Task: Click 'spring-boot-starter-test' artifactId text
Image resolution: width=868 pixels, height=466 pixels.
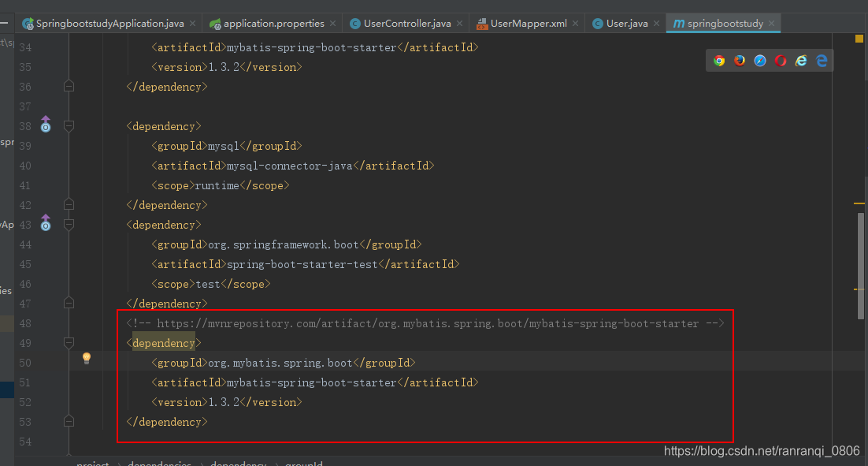Action: click(x=302, y=264)
